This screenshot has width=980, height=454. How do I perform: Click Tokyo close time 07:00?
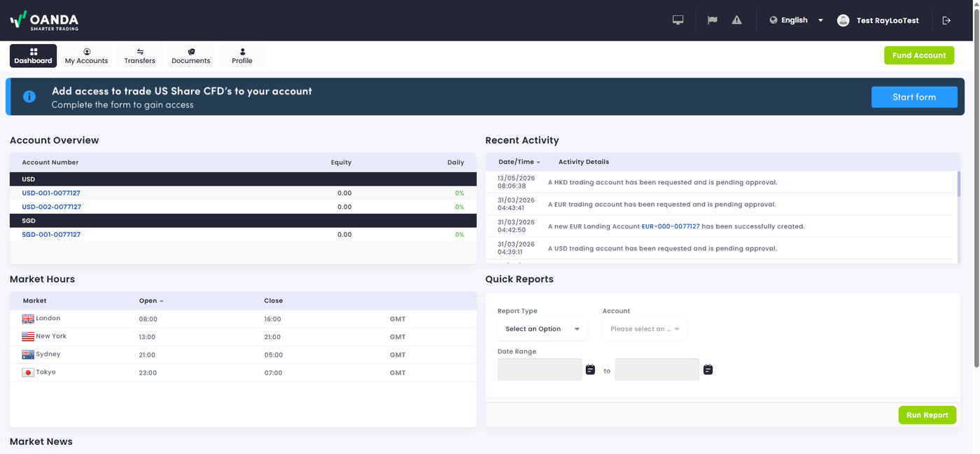273,373
